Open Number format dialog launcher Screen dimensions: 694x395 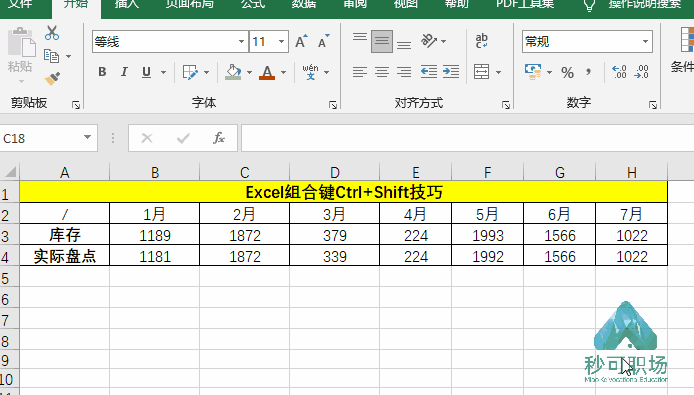click(x=653, y=105)
